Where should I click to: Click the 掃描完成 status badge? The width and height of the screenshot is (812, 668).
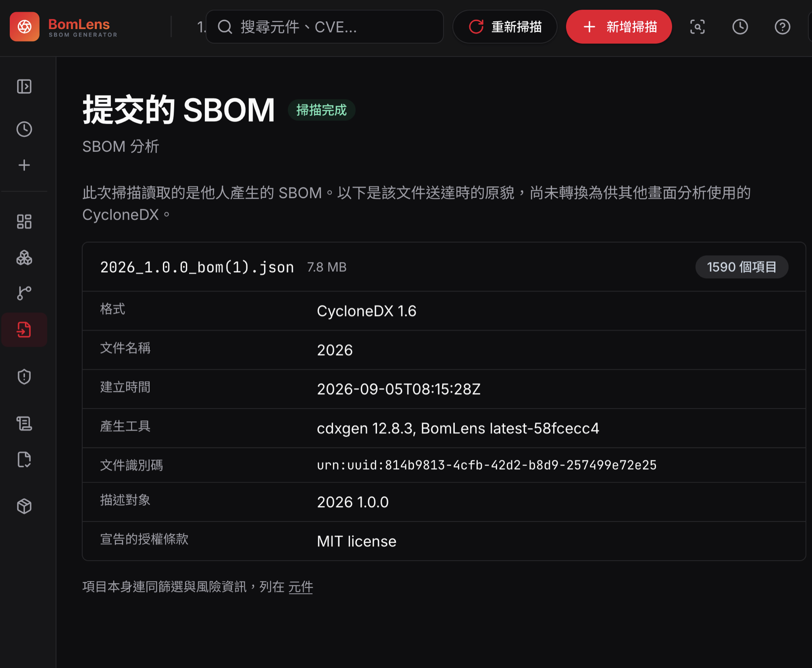(x=321, y=110)
